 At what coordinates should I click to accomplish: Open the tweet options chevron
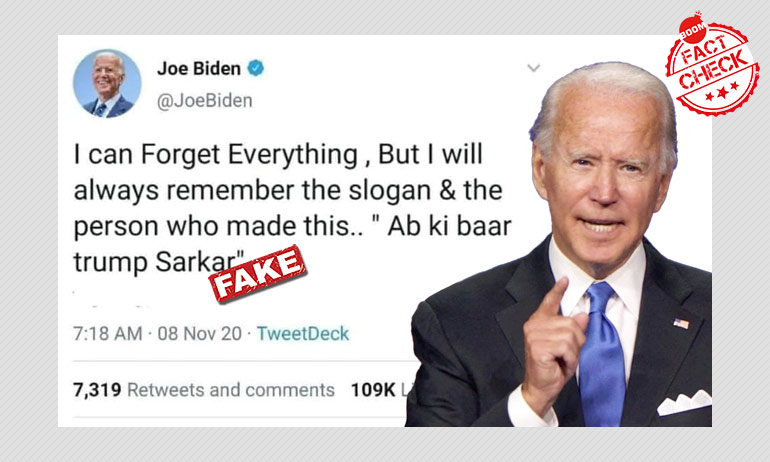(x=533, y=68)
